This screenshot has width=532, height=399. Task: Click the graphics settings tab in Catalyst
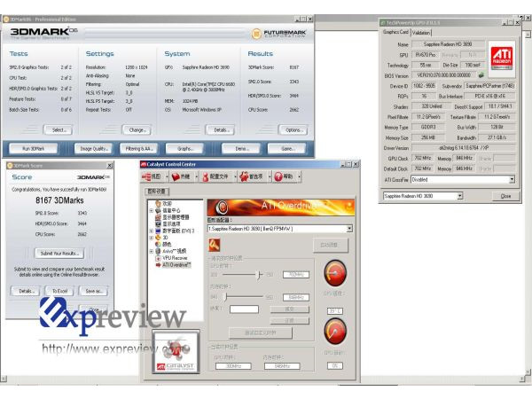156,192
